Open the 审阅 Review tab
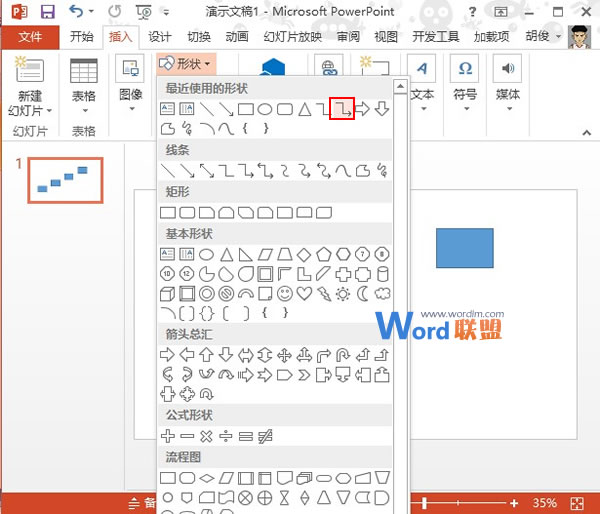Screen dimensions: 600x514 coord(348,37)
